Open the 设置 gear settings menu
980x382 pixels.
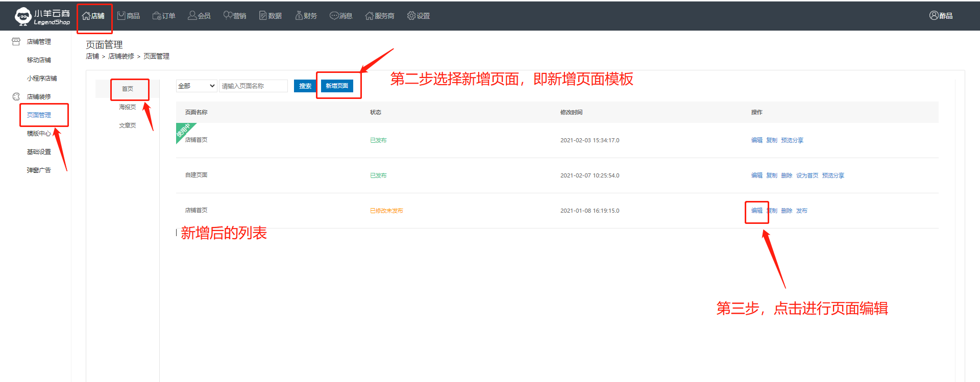tap(419, 16)
